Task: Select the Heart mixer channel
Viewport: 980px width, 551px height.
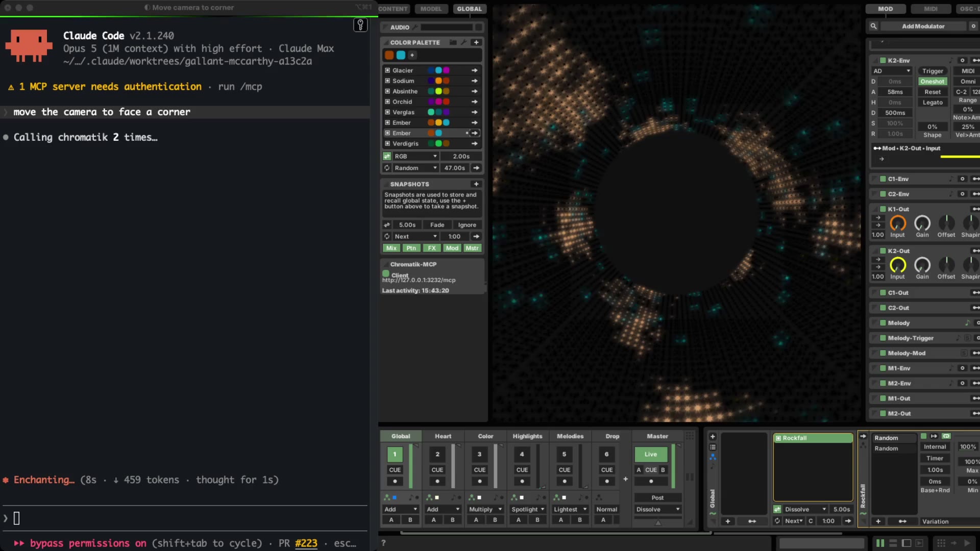Action: (443, 436)
